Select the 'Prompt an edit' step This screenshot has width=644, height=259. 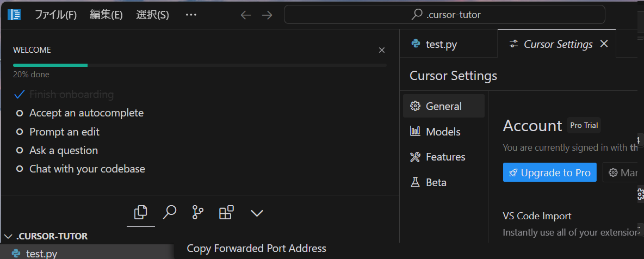[64, 132]
